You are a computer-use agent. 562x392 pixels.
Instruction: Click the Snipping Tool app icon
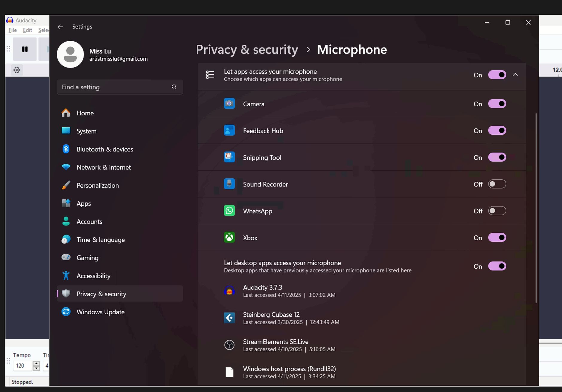click(229, 157)
